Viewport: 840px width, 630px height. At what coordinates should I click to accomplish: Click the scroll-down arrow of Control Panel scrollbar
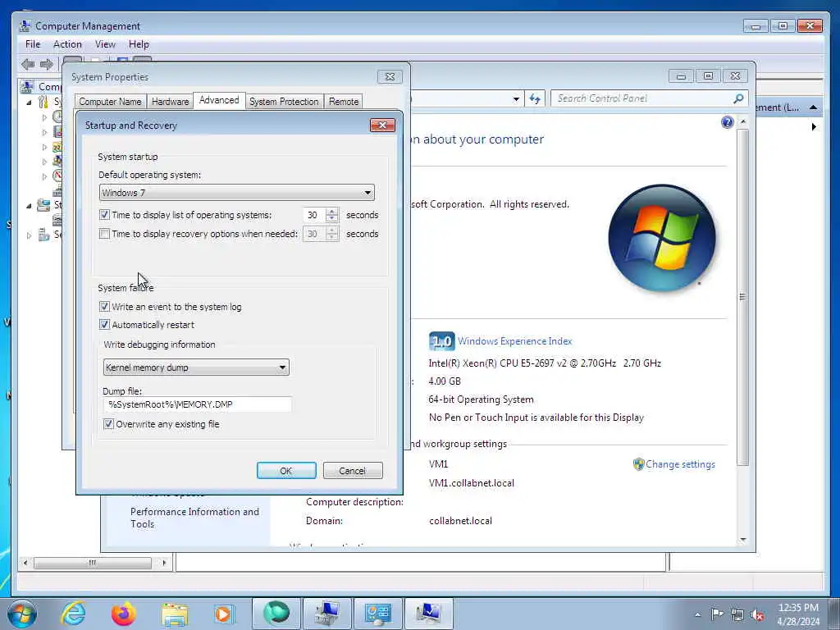click(742, 540)
